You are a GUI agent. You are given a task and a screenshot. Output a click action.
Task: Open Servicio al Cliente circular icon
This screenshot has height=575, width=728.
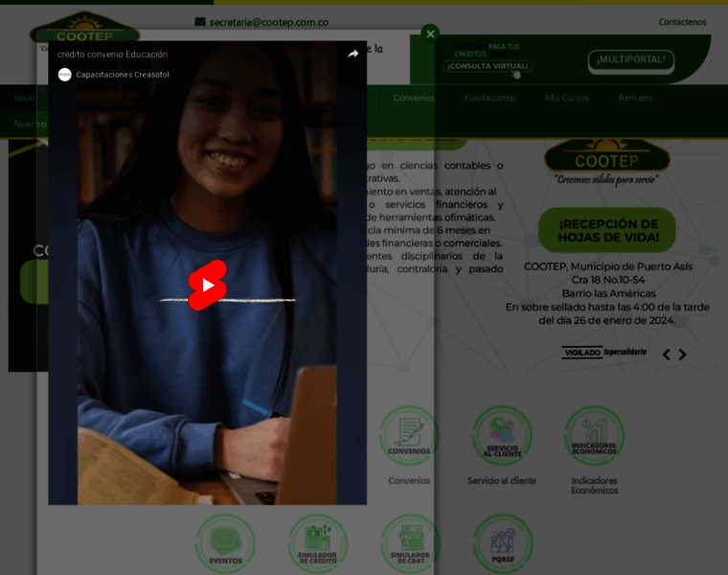pyautogui.click(x=502, y=436)
